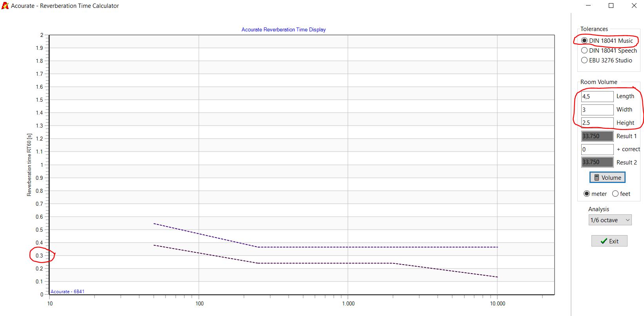Maximize the Reverberation Time Calculator window
The height and width of the screenshot is (316, 644).
611,5
